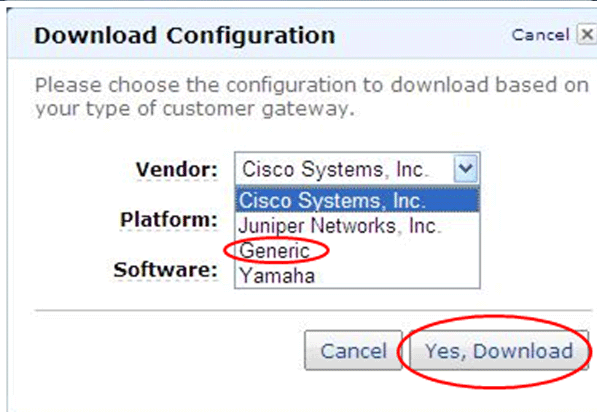Click the empty area below the Cancel button
This screenshot has height=412, width=597.
pos(353,392)
